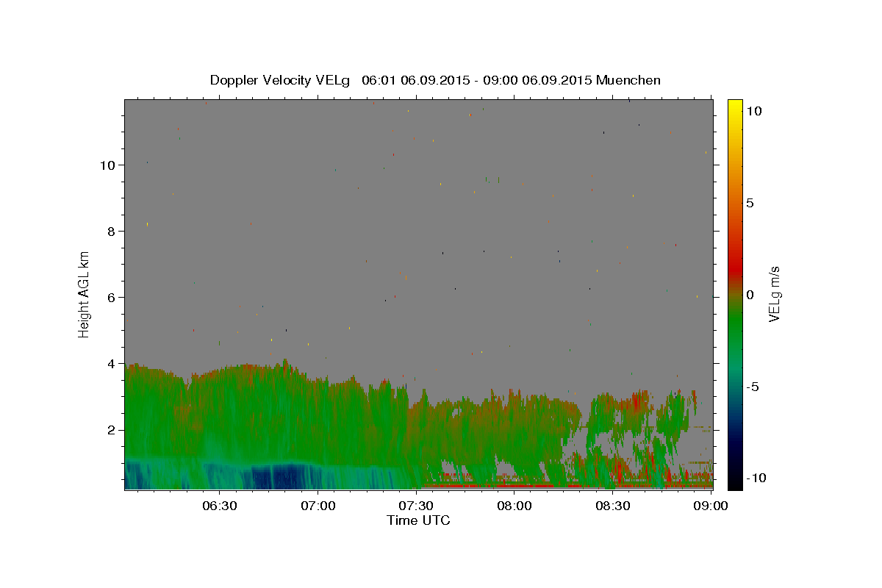Click the 'Muenchen' station name in title
Screen dimensions: 882x588
[628, 80]
